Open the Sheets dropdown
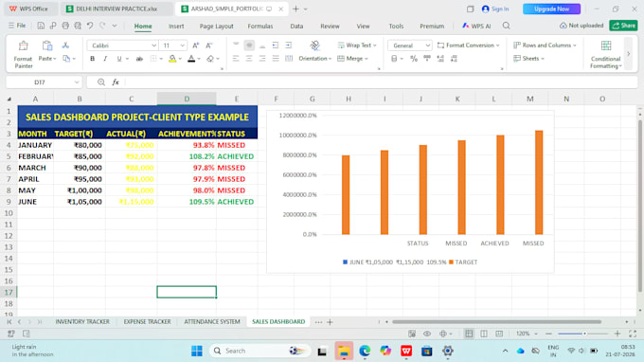The image size is (644, 362). point(529,59)
